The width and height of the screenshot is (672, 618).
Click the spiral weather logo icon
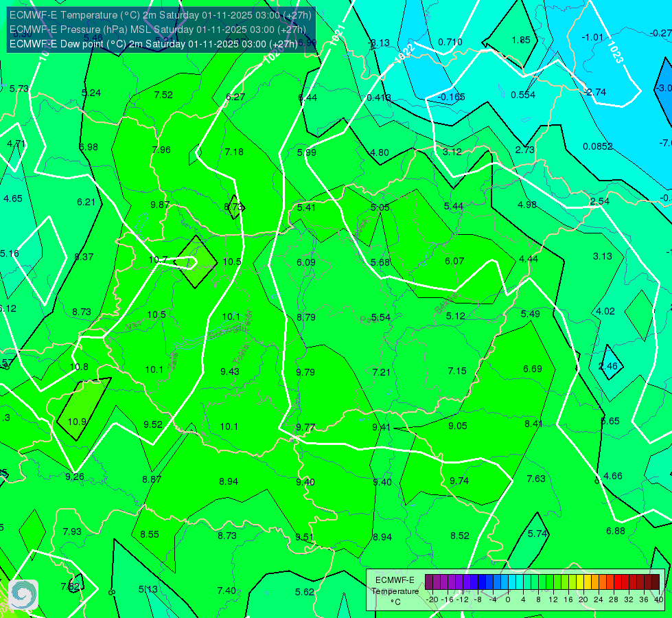(23, 595)
